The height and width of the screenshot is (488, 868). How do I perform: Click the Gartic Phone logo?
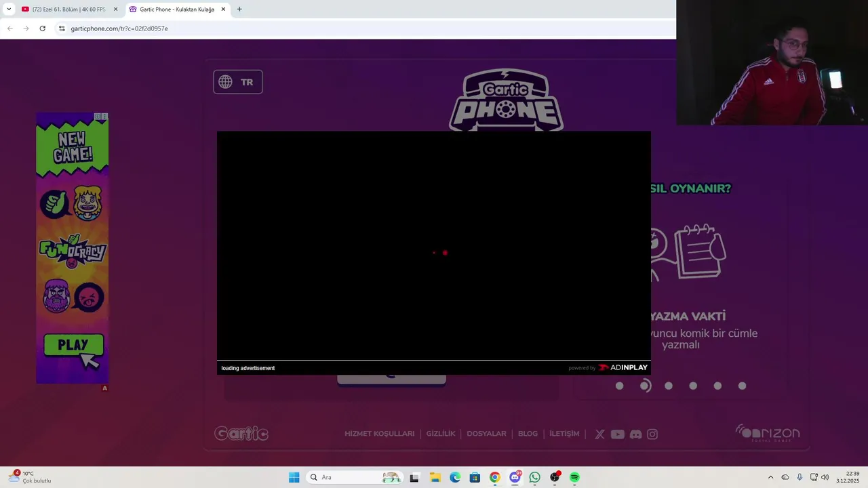506,100
